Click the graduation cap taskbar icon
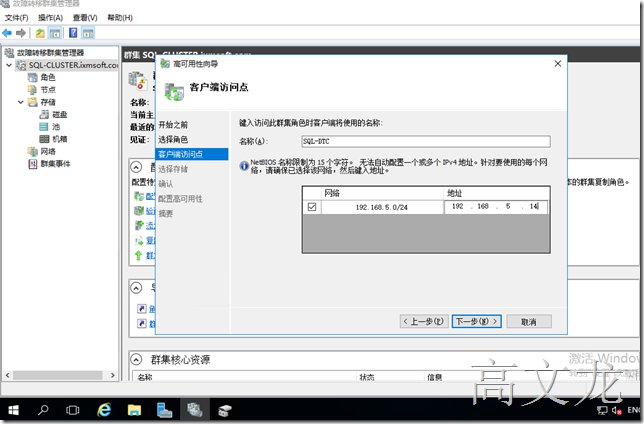Viewport: 644px width, 424px height. 225,410
